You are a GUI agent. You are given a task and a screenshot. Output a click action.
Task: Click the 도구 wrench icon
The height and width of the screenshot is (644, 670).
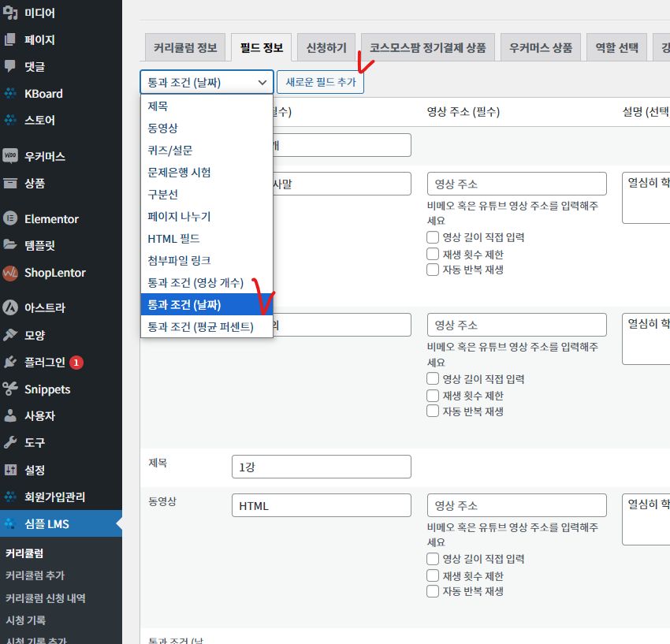(x=10, y=442)
